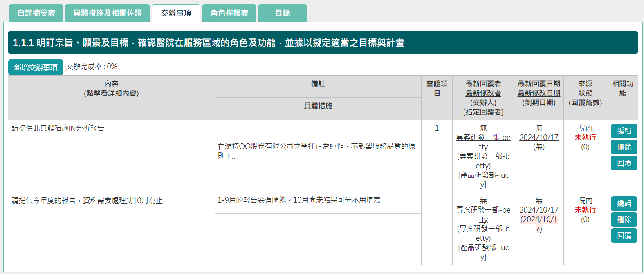Sort by the 最新修改者 column header
Screen dimensions: 644x274
[483, 93]
